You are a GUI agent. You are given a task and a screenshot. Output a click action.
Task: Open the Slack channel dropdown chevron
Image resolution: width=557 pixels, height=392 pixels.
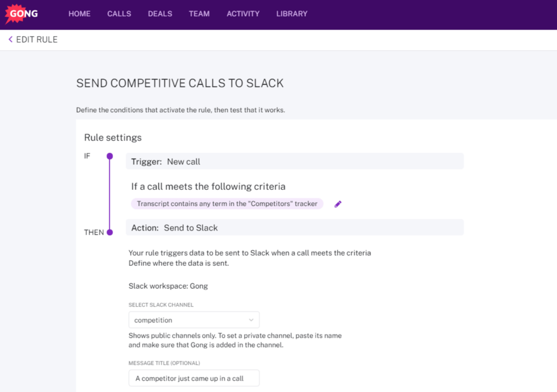[251, 320]
